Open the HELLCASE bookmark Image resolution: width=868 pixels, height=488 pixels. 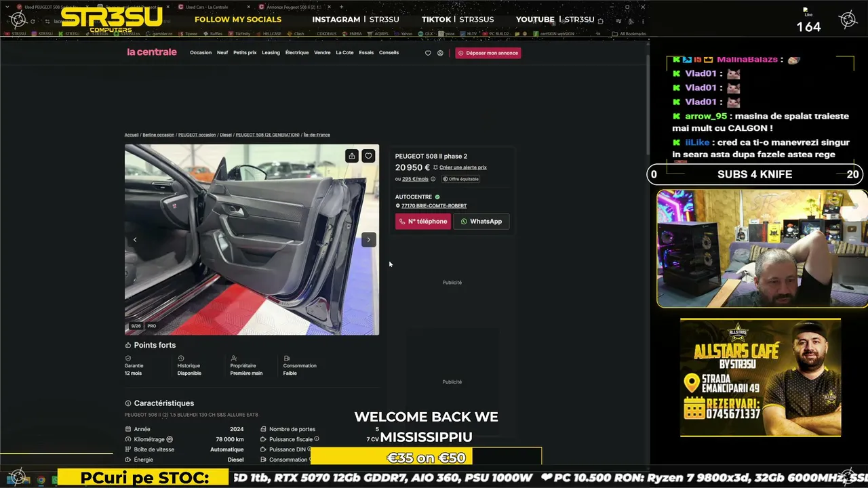click(x=269, y=33)
